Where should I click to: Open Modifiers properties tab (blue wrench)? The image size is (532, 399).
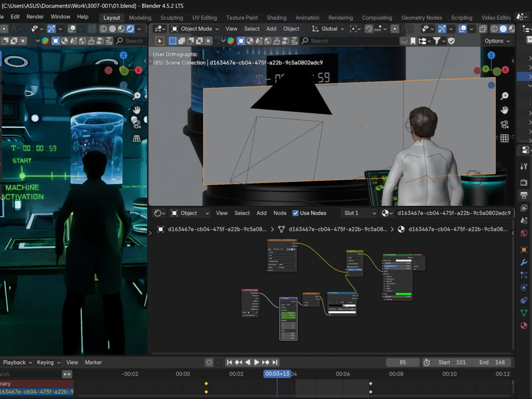524,262
